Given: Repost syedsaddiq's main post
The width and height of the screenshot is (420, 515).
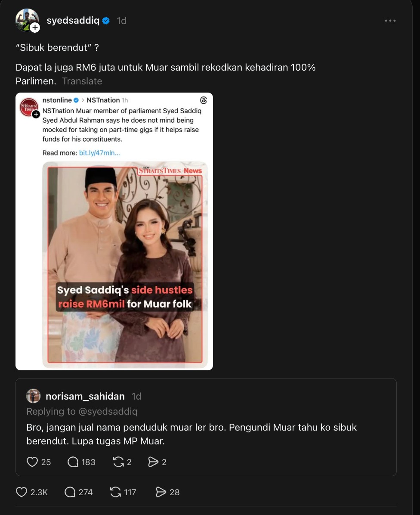Looking at the screenshot, I should pyautogui.click(x=115, y=492).
